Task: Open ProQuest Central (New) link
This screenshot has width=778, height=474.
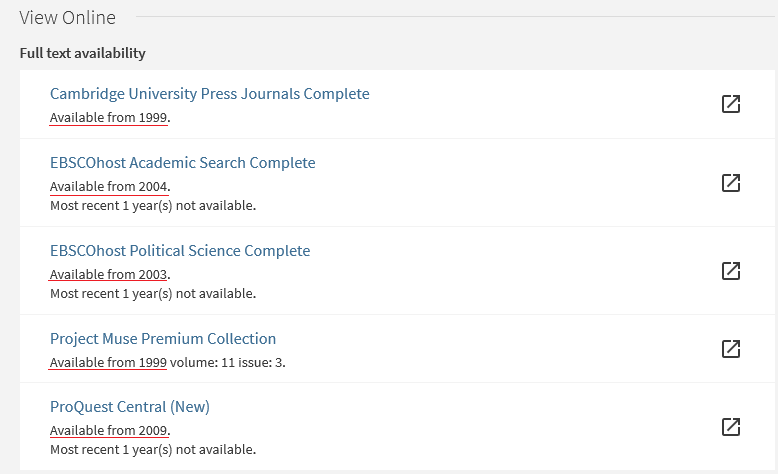Action: click(130, 406)
